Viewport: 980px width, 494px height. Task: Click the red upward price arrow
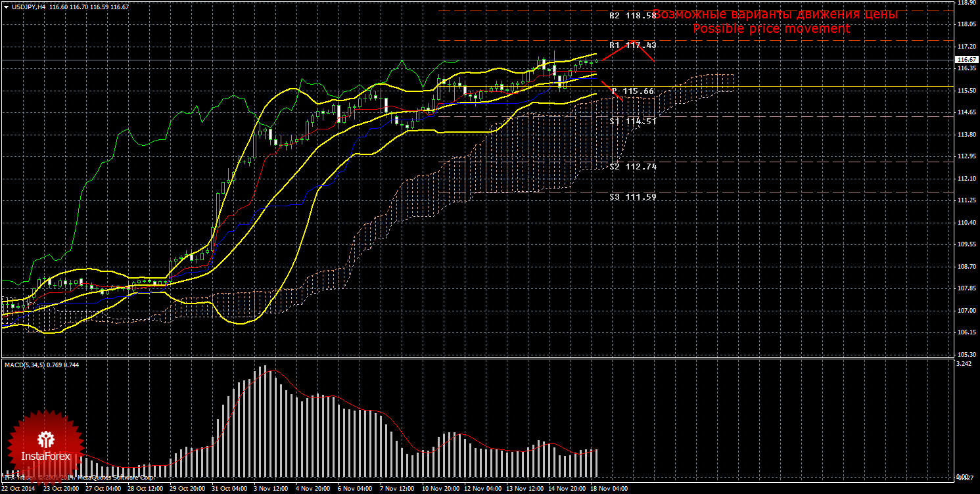click(x=628, y=51)
